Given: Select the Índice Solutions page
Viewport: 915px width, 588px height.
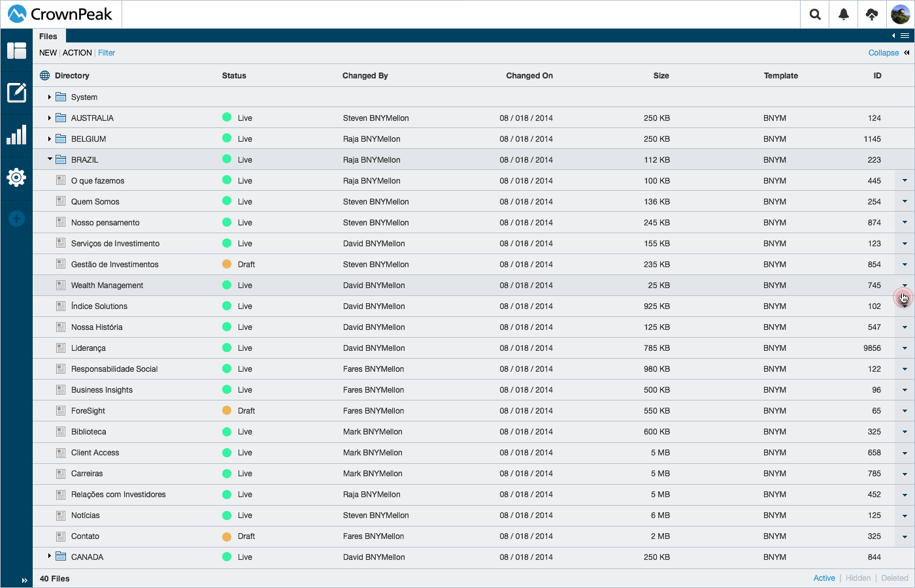Looking at the screenshot, I should coord(99,306).
